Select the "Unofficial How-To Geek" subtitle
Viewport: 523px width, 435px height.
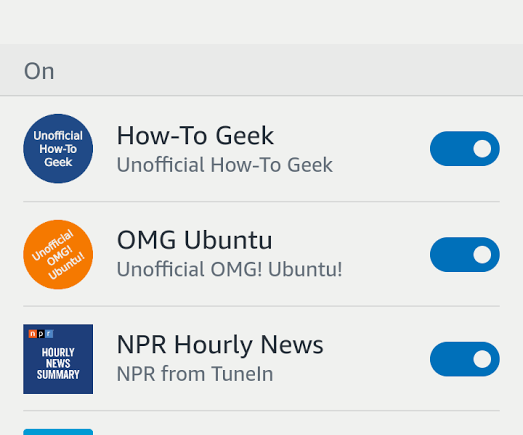point(224,165)
